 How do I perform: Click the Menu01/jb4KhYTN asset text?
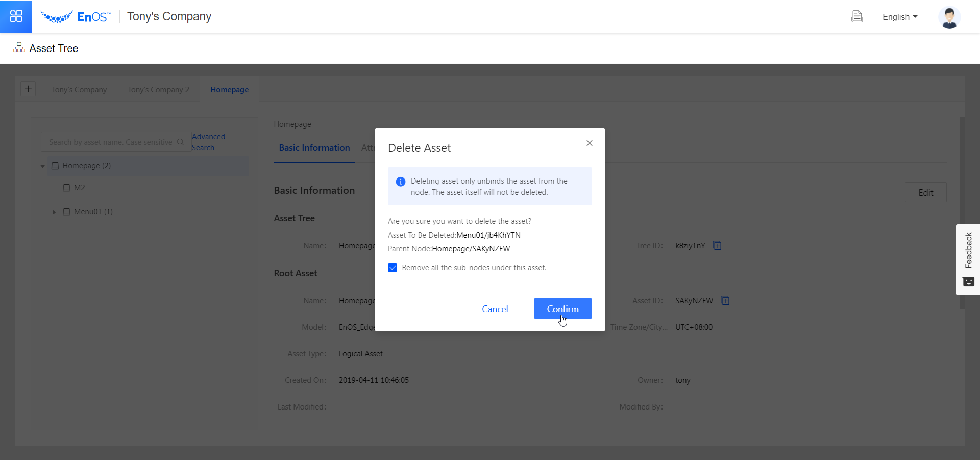coord(488,235)
